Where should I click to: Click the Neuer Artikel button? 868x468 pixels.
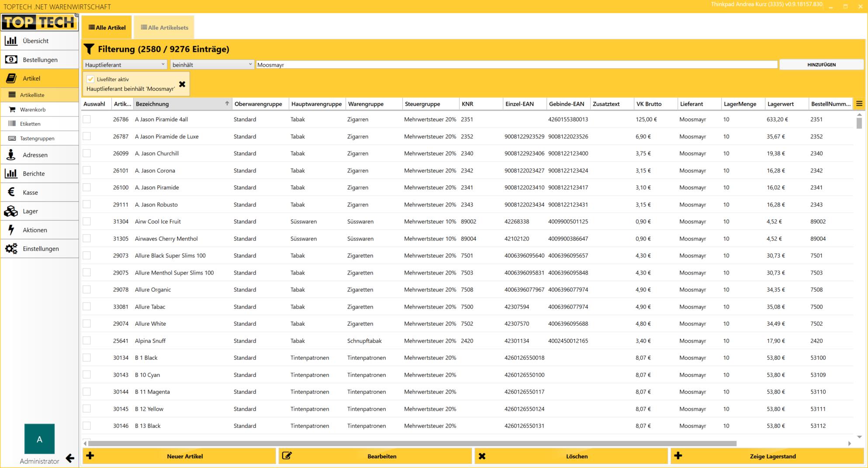click(x=179, y=456)
